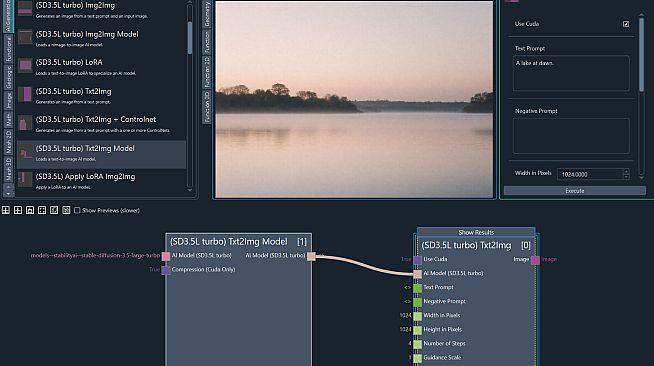The image size is (654, 366).
Task: Switch to the Mesh 3D vertical tab
Action: pos(8,169)
